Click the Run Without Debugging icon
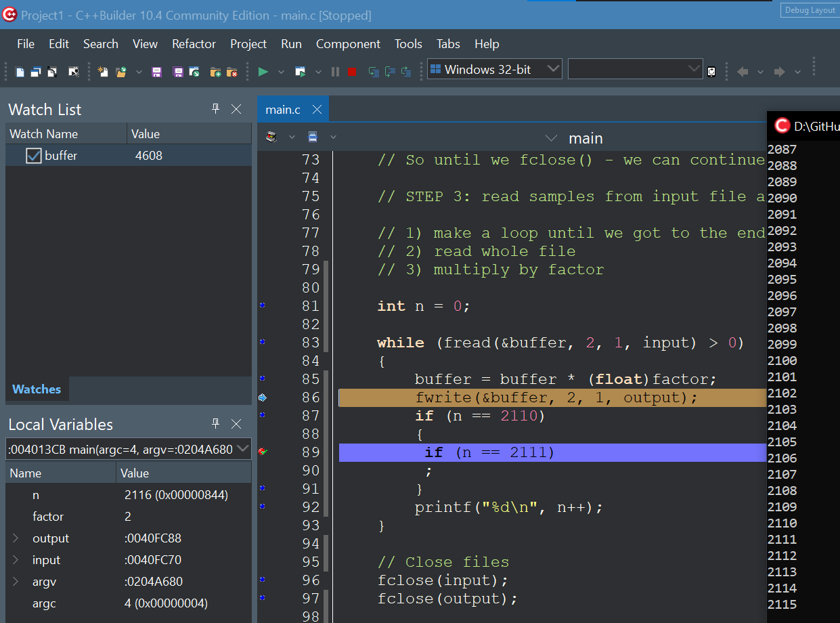The image size is (840, 623). (301, 71)
